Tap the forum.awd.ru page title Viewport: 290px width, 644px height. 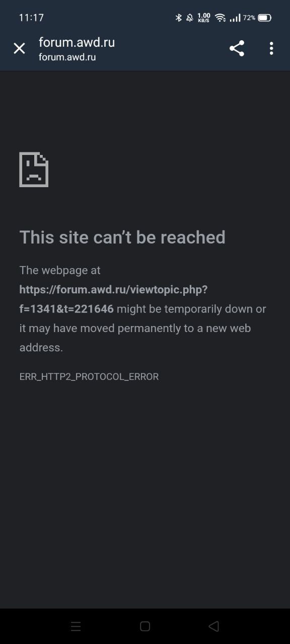(x=77, y=42)
